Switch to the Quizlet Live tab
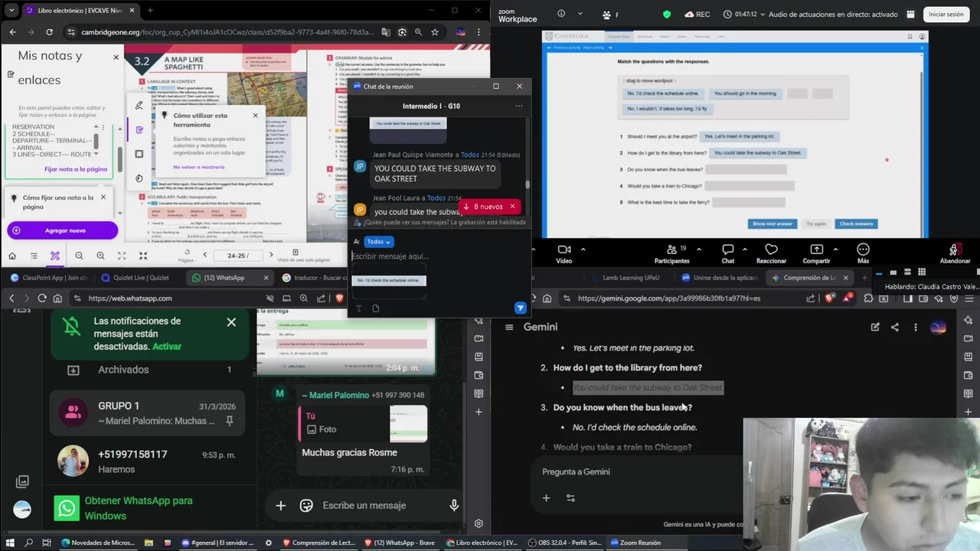The image size is (980, 551). click(x=136, y=278)
